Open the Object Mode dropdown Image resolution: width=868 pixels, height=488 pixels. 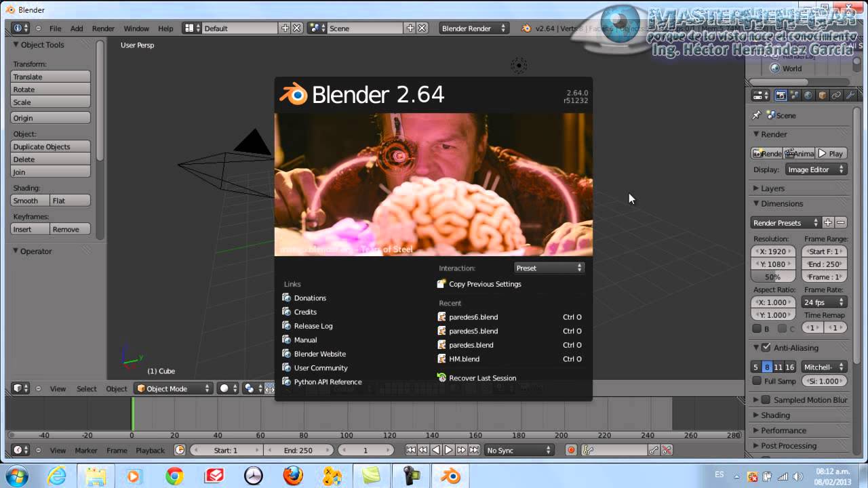(x=174, y=388)
